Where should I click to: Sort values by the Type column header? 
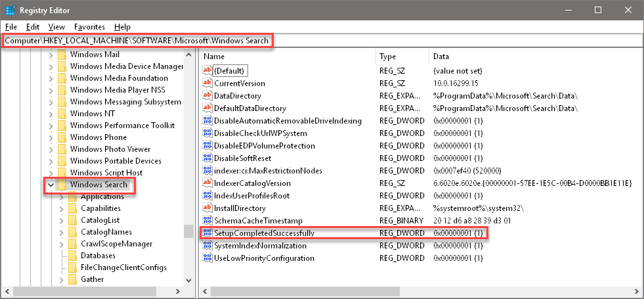click(x=402, y=57)
